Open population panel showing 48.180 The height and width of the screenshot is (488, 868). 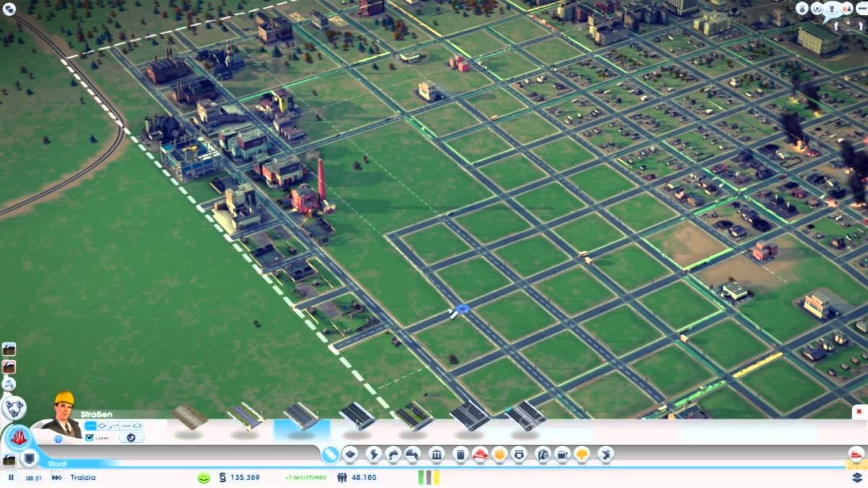click(357, 478)
